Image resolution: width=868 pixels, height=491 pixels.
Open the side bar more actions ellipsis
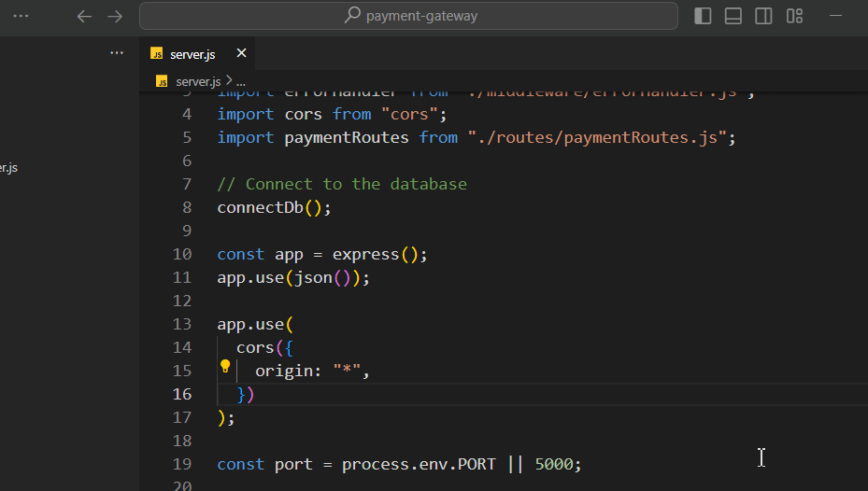[x=117, y=53]
